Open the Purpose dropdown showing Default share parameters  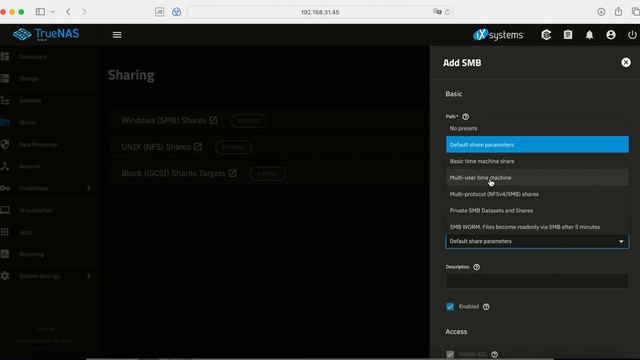coord(537,241)
